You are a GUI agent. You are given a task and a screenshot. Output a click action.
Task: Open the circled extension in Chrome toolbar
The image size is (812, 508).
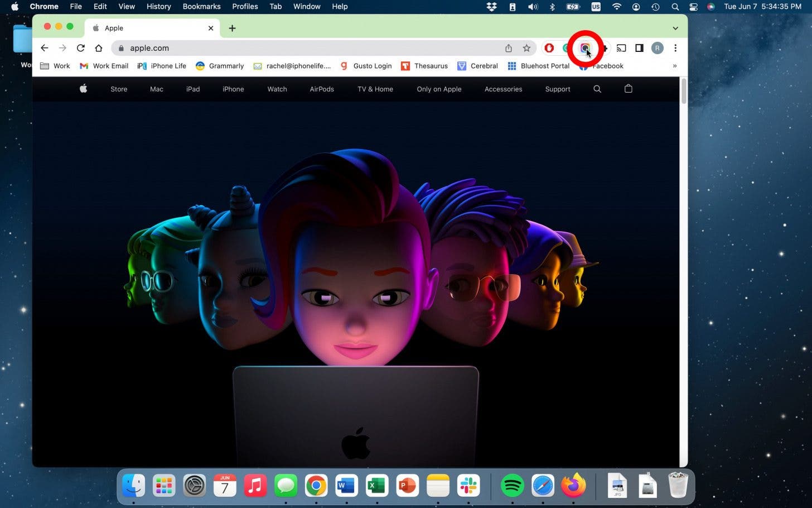[x=585, y=48]
